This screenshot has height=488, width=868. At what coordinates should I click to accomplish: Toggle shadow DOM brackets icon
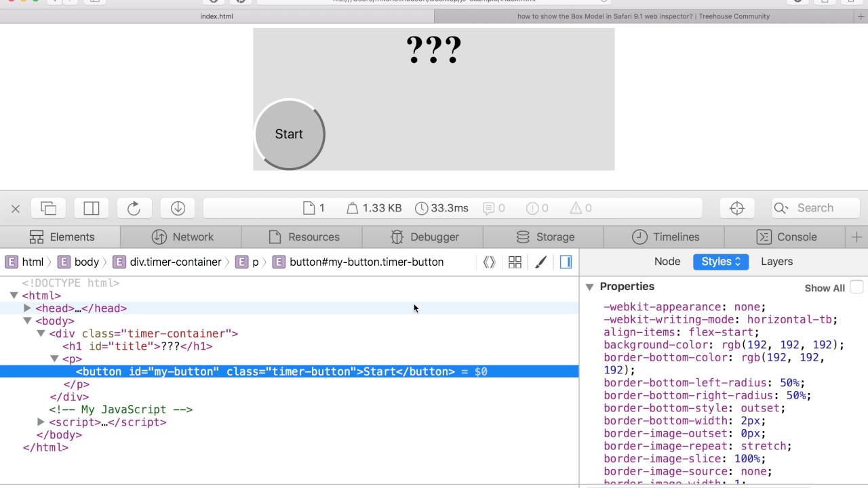pos(489,262)
